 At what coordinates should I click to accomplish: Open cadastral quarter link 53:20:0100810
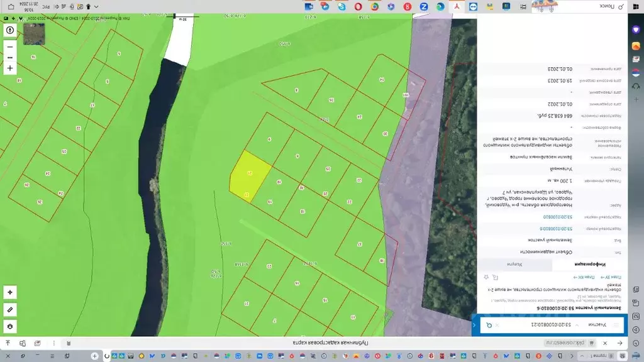[x=558, y=217]
